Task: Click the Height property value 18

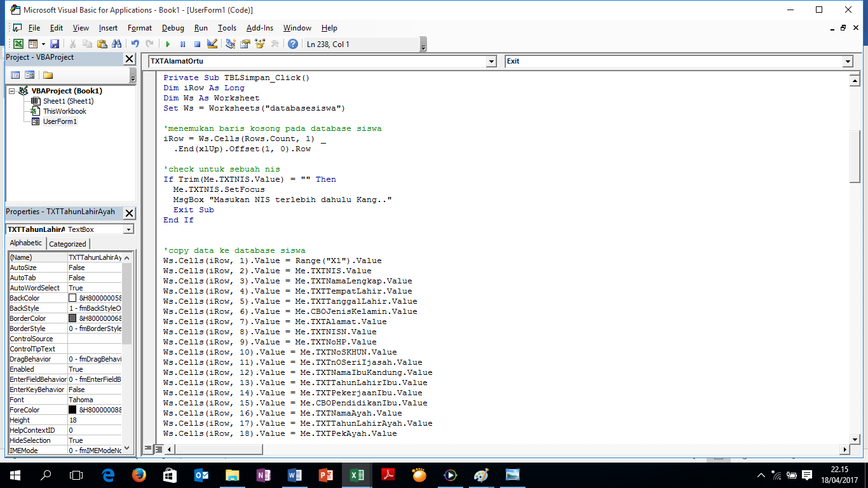Action: click(94, 420)
